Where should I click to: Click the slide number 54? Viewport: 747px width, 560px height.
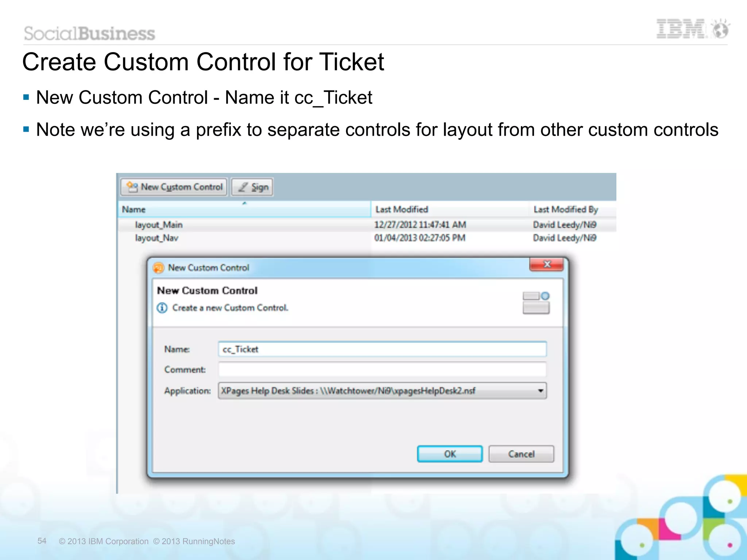[x=42, y=541]
